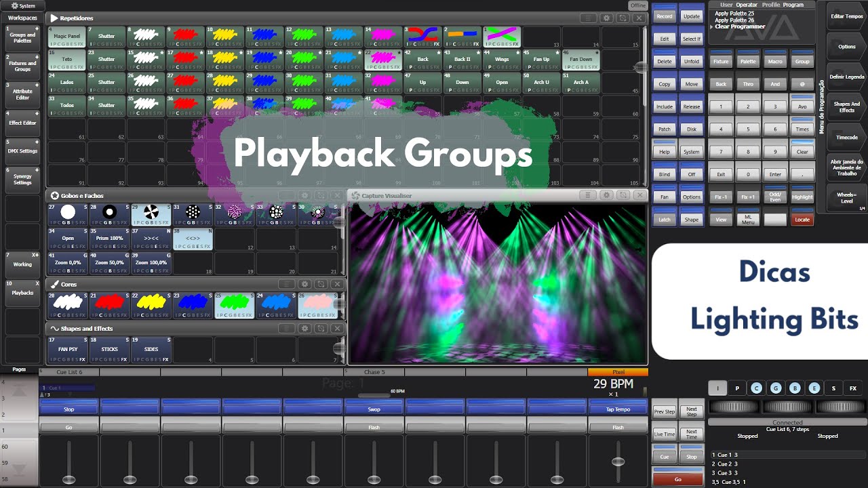
Task: Select Timecode softkey
Action: [846, 137]
